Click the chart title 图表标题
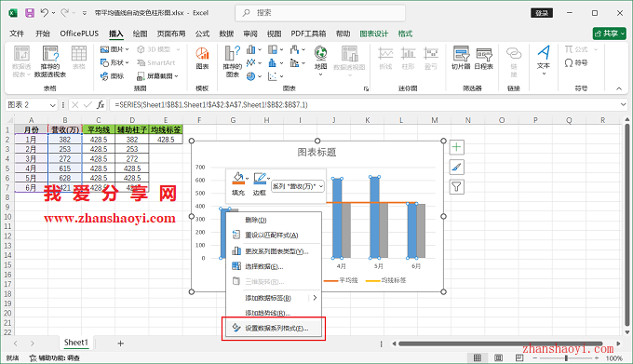The image size is (633, 364). point(316,152)
